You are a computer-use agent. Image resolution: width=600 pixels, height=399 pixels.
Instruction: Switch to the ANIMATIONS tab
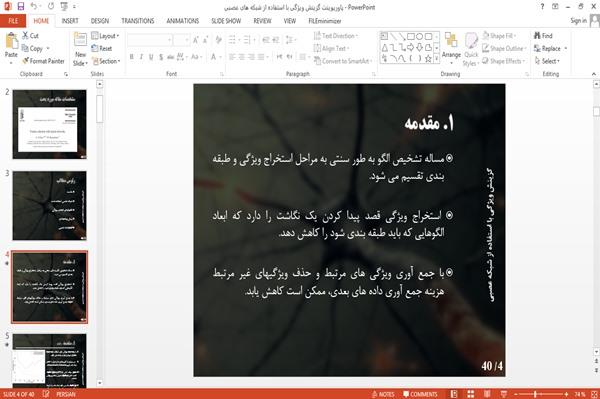point(183,21)
